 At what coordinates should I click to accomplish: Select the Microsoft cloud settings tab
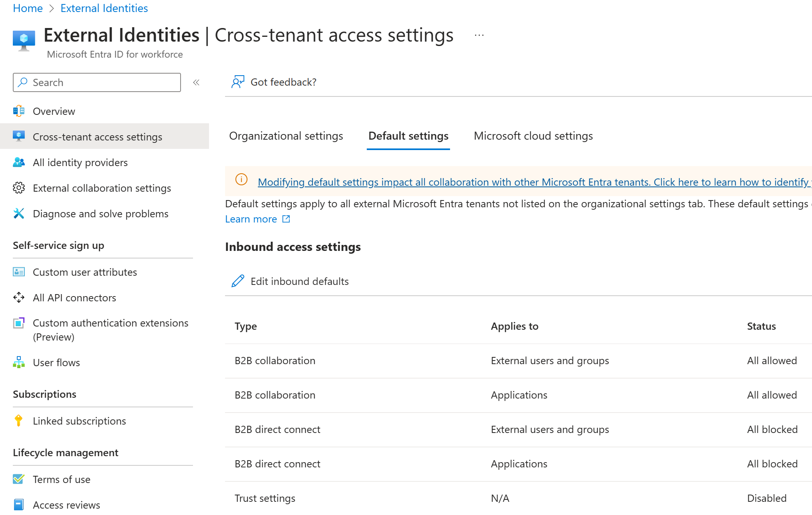(533, 135)
